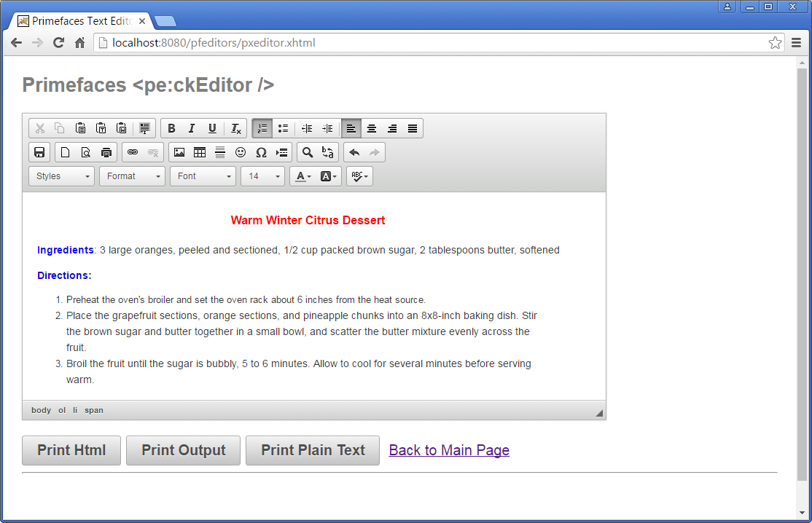The image size is (812, 523).
Task: Open the spell check dropdown
Action: pyautogui.click(x=359, y=176)
